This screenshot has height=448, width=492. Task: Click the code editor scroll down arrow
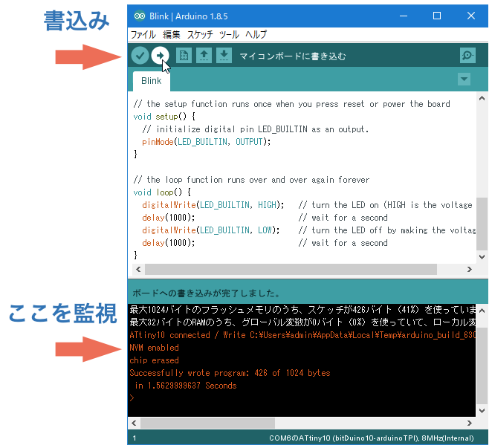coord(482,256)
